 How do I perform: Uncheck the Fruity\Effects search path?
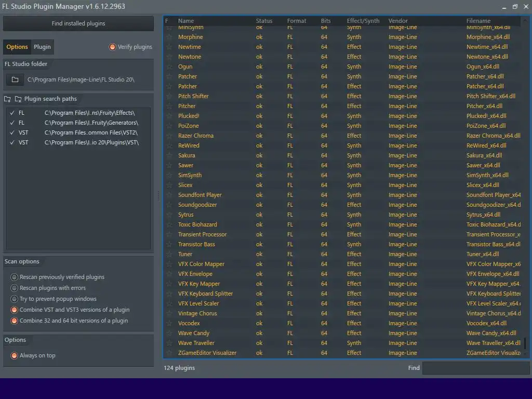tap(12, 113)
